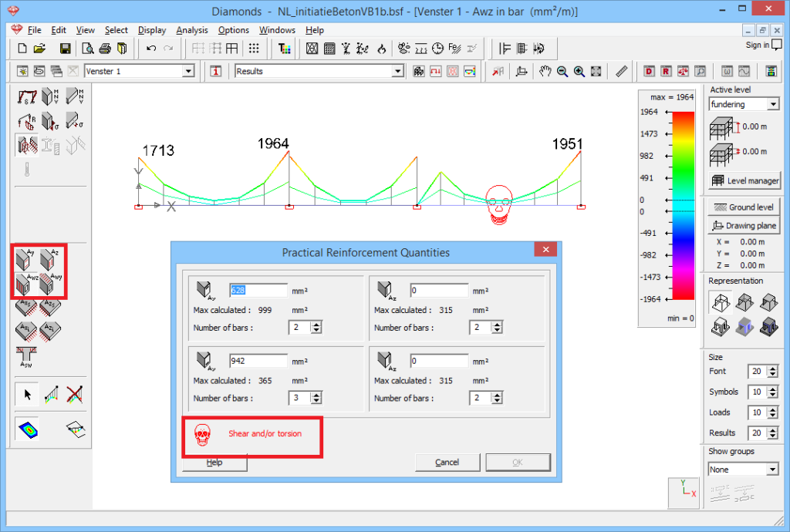
Task: Open the Options menu
Action: pos(233,30)
